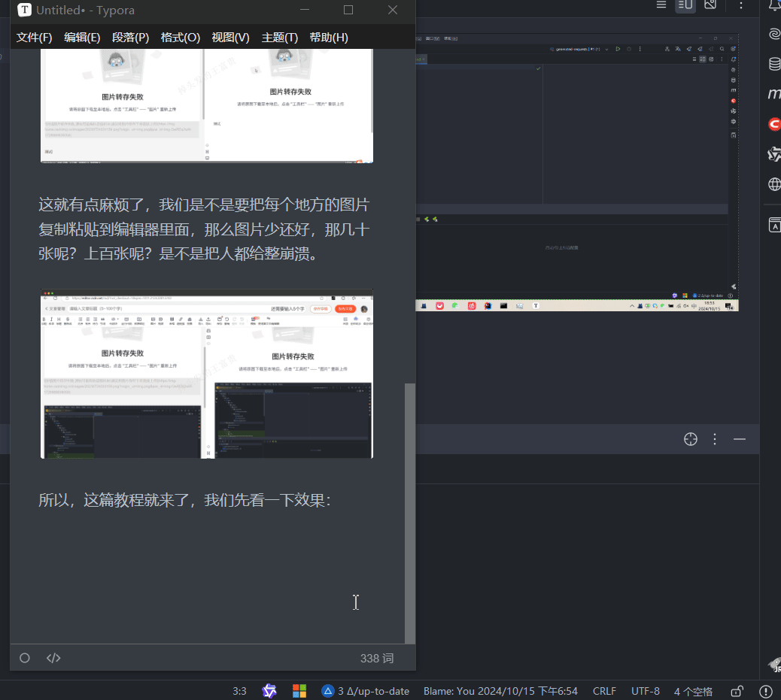
Task: Hide the tool window with minus icon
Action: 739,439
